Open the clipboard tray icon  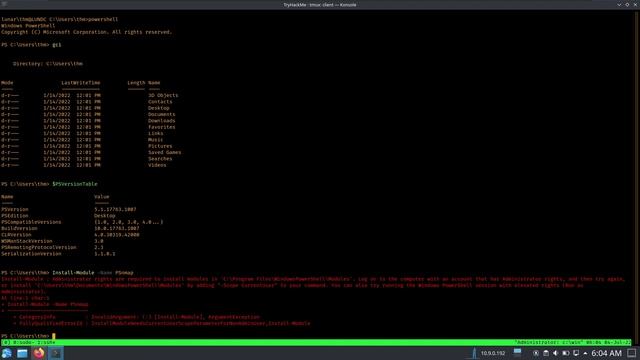tap(546, 353)
